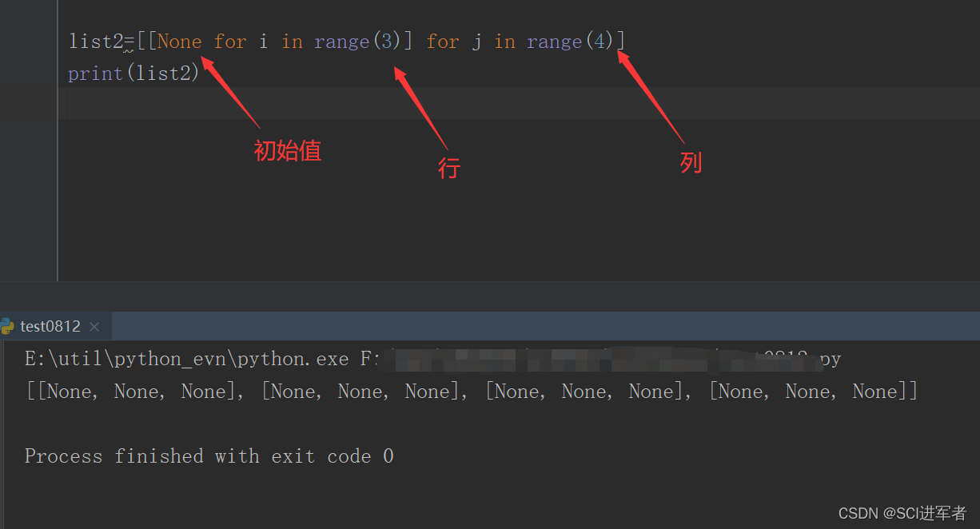This screenshot has height=529, width=980.
Task: Click the printed nested None list output
Action: 472,392
